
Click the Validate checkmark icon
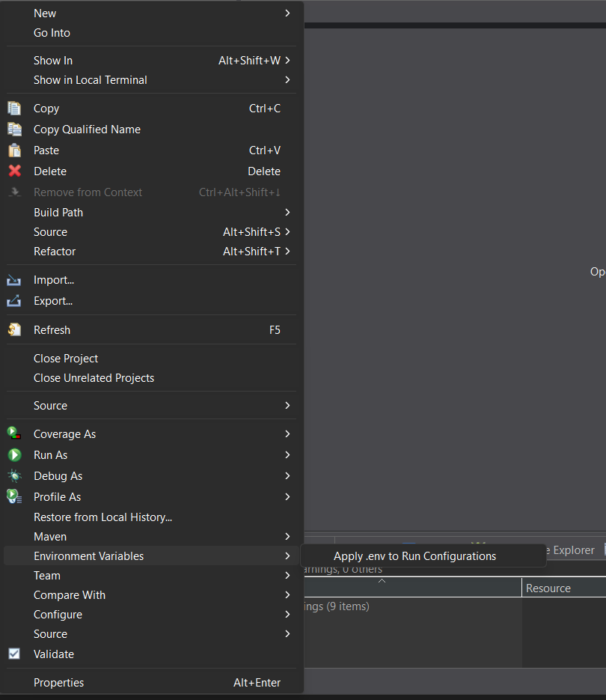tap(14, 654)
